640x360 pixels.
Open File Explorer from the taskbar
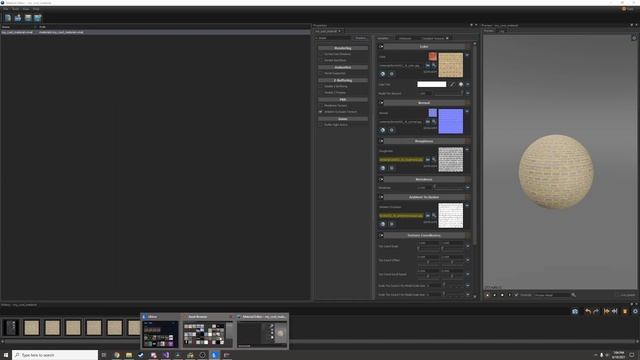point(129,355)
